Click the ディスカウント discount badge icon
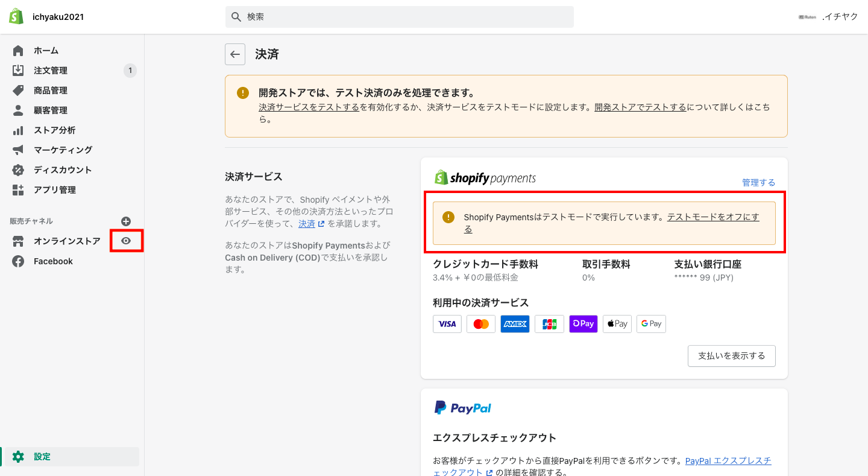Image resolution: width=868 pixels, height=476 pixels. [18, 170]
